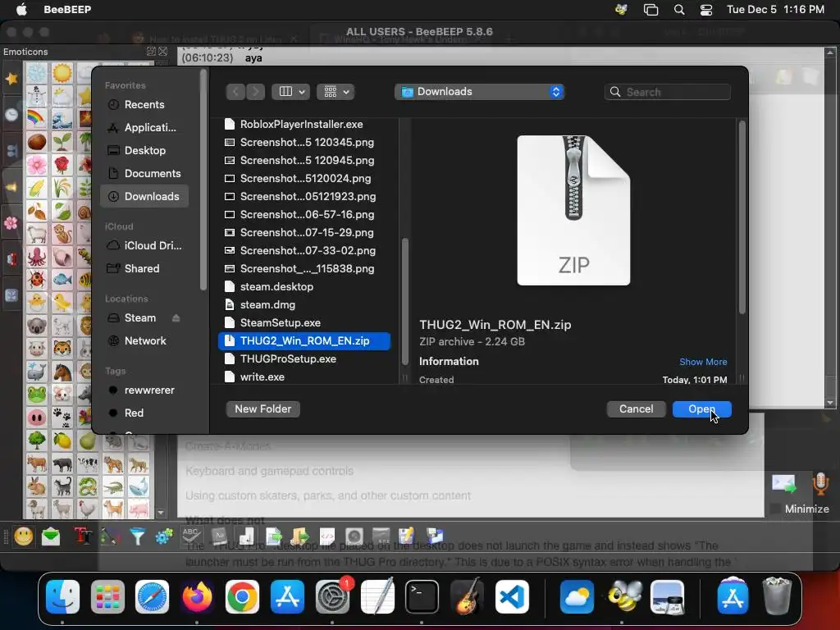The image size is (840, 630).
Task: Select Screenshot...5 120945.png file
Action: click(304, 160)
